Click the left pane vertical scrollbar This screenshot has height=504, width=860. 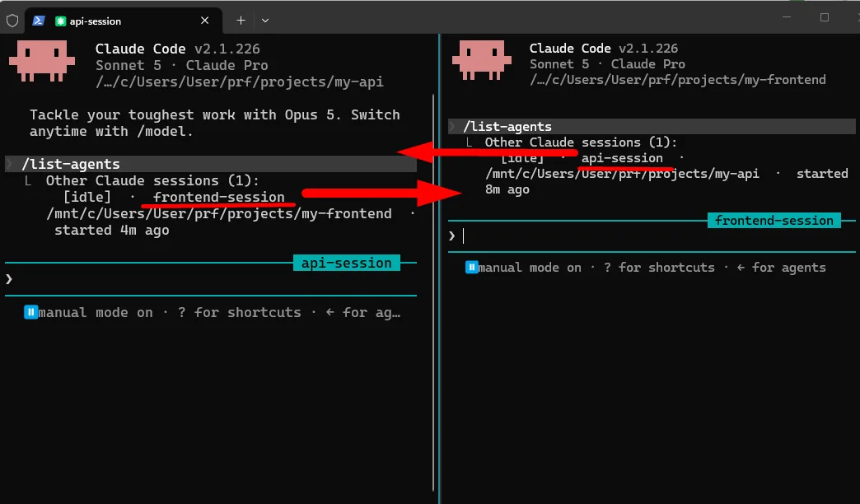433,292
